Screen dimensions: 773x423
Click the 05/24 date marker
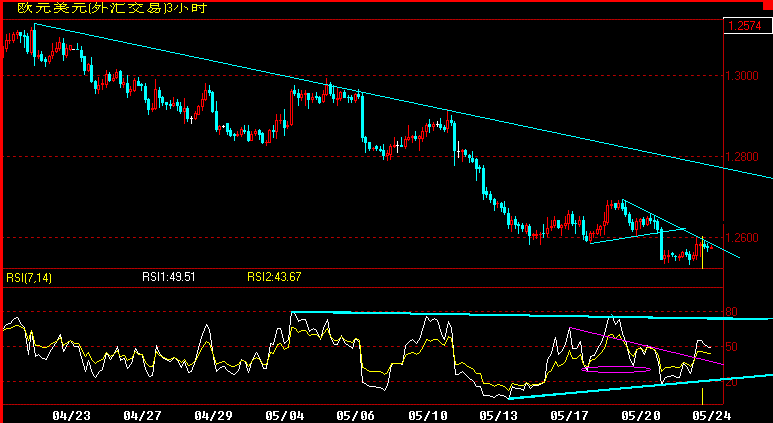point(713,416)
